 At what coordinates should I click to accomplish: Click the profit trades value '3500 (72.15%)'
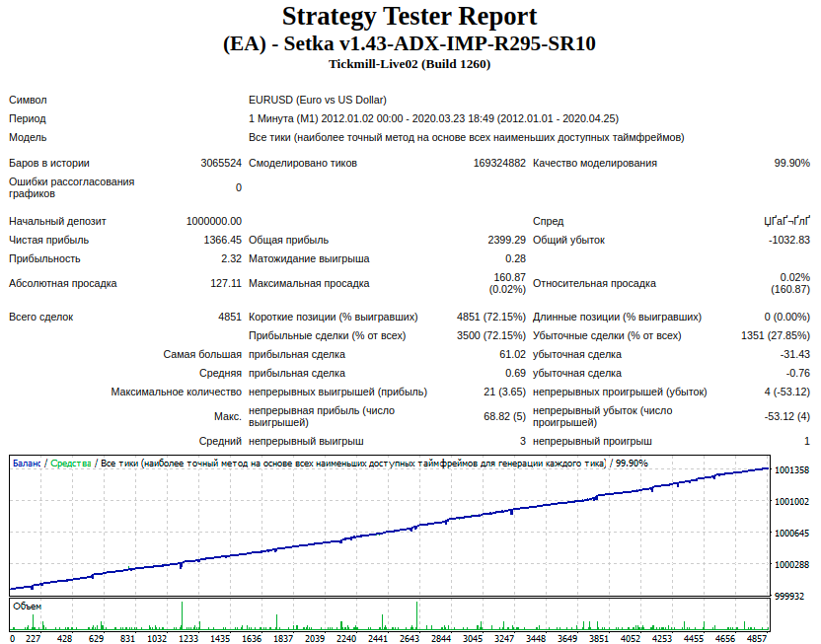pos(491,336)
